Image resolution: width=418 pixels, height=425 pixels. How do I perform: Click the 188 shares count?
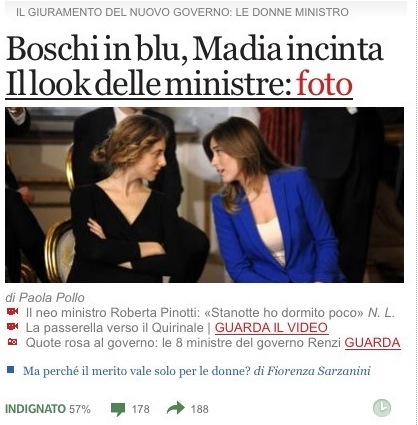[x=199, y=409]
